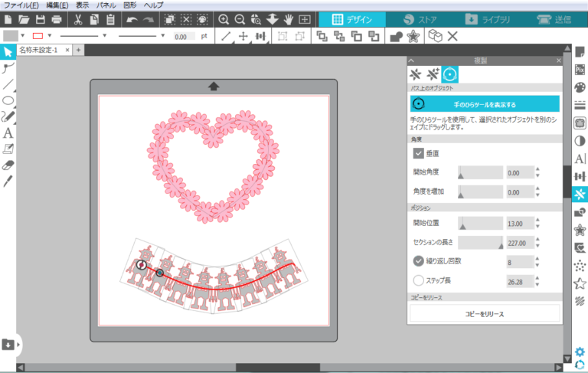
Task: Open the line color dropdown arrow
Action: point(49,36)
